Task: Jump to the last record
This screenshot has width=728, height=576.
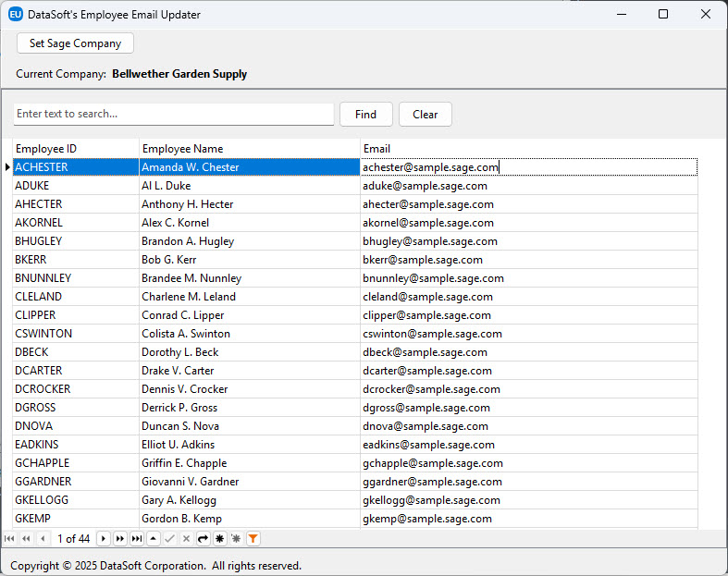Action: (x=136, y=538)
